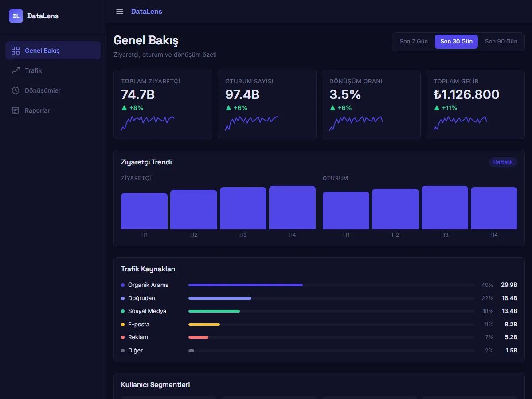The height and width of the screenshot is (399, 532).
Task: Click the 8.2B value for E-posta
Action: (511, 325)
